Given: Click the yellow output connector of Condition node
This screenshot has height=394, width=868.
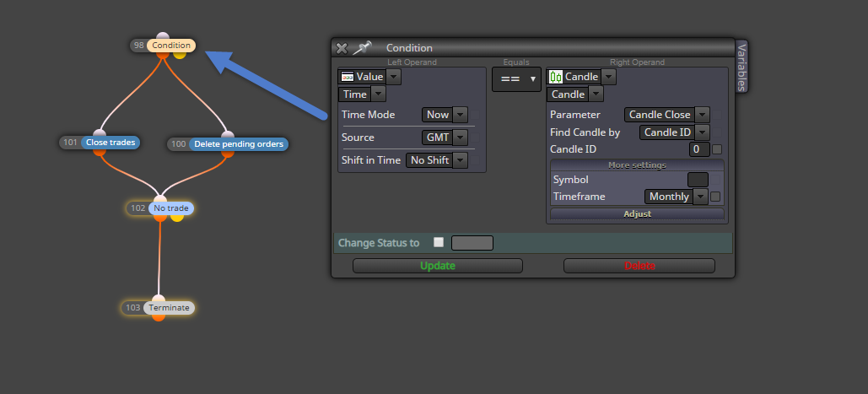Looking at the screenshot, I should coord(180,54).
